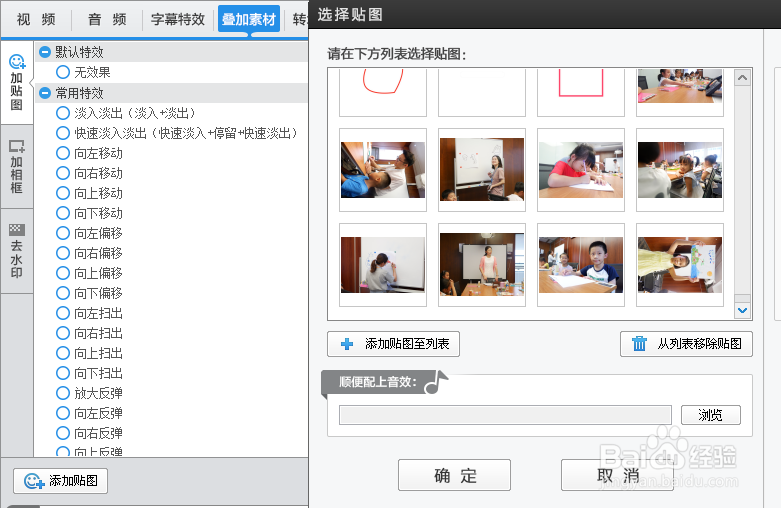Choose the 向左移动 effect
781x508 pixels.
(x=63, y=153)
